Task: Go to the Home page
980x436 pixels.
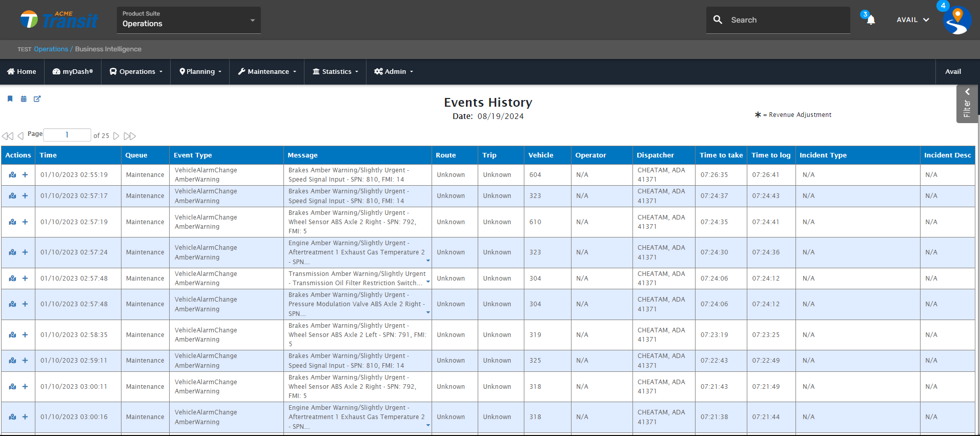Action: 22,72
